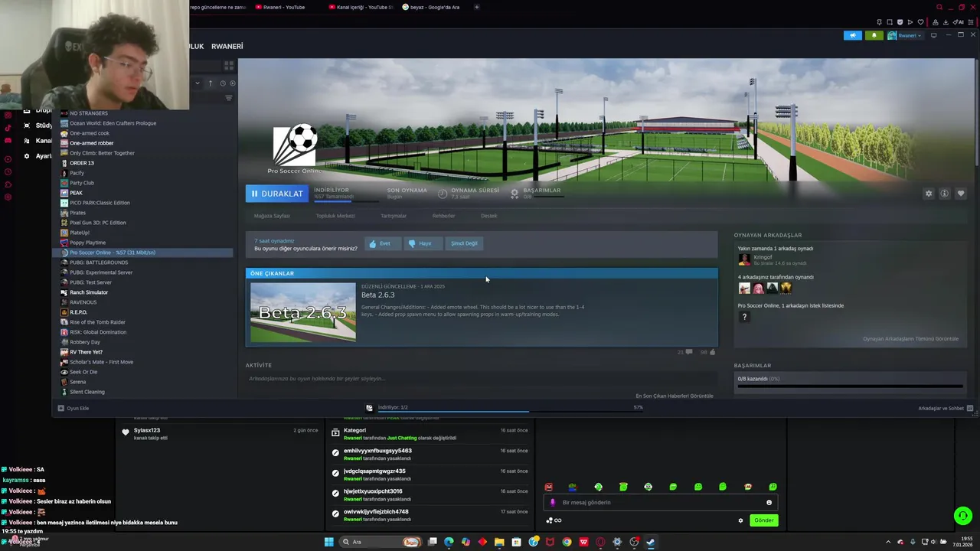
Task: Open game settings gear icon
Action: (x=929, y=194)
